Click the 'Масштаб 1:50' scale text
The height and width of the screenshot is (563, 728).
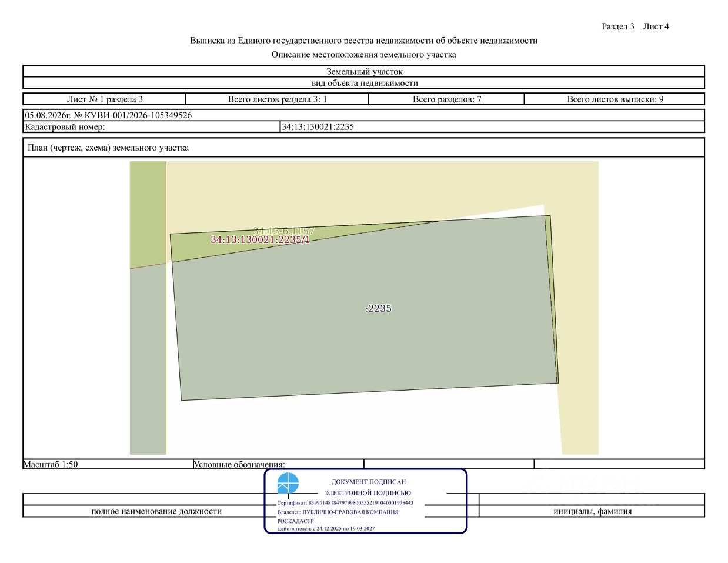(51, 464)
